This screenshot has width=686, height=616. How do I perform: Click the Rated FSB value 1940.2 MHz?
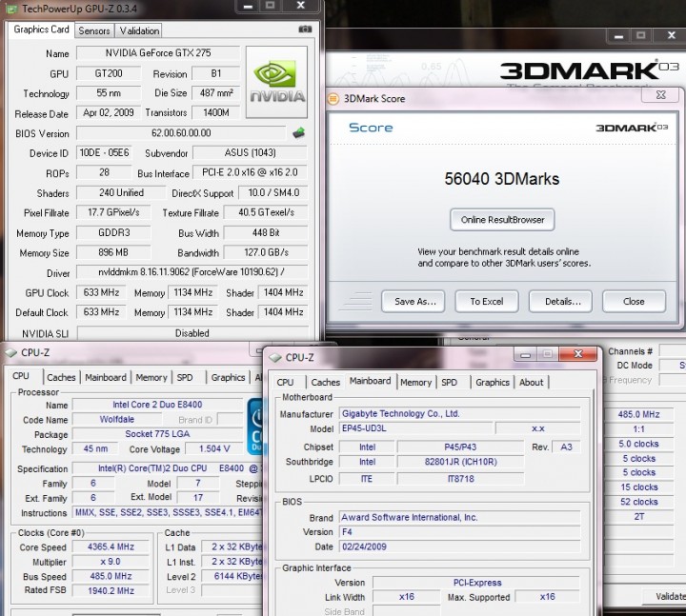111,591
